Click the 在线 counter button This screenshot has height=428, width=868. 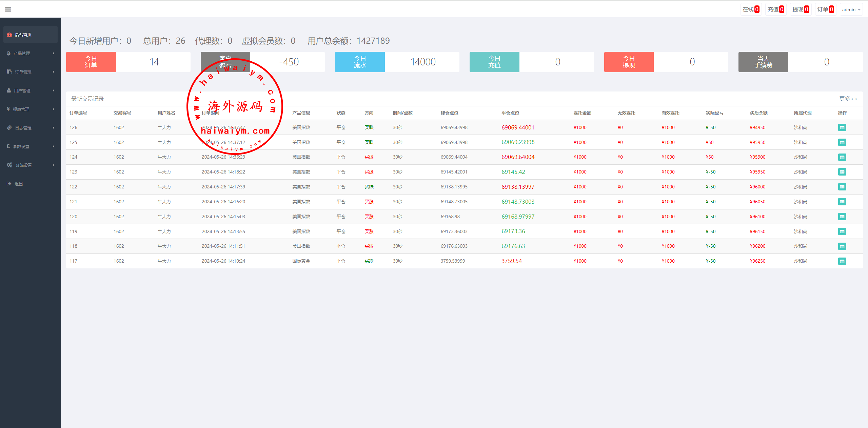751,9
